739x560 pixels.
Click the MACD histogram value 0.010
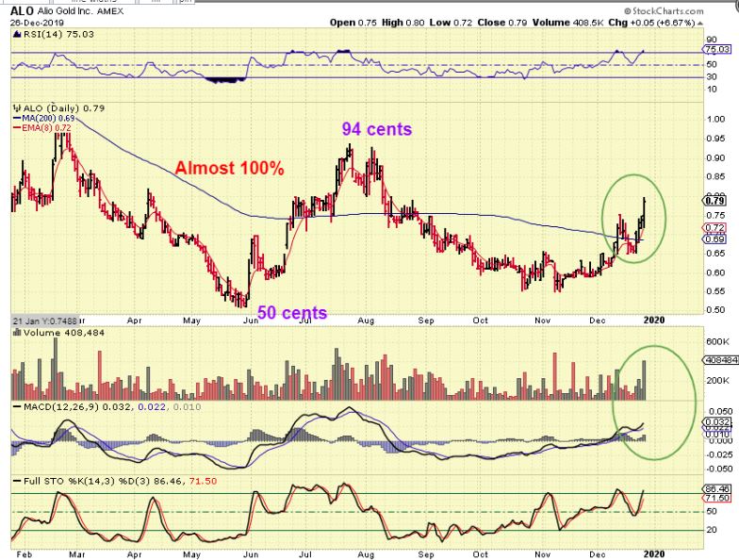click(187, 406)
